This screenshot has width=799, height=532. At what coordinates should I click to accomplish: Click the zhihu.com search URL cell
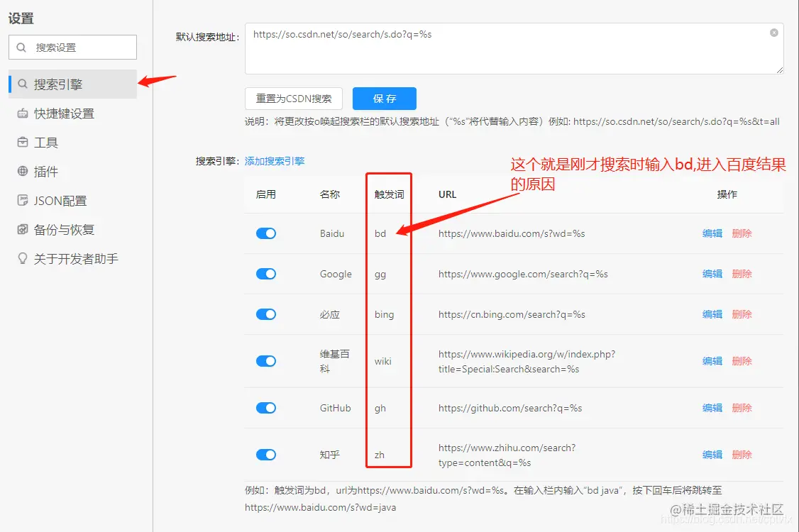tap(507, 455)
